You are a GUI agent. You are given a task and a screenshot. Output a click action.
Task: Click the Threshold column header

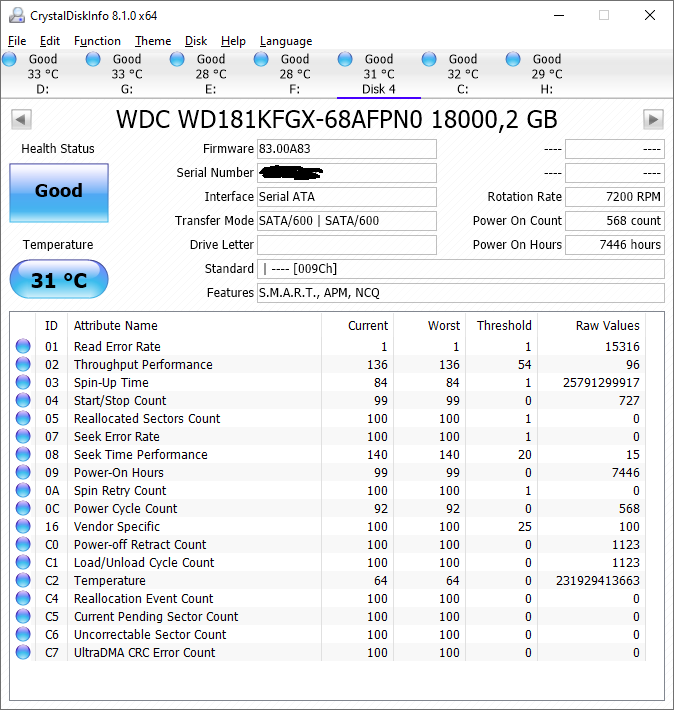[501, 326]
